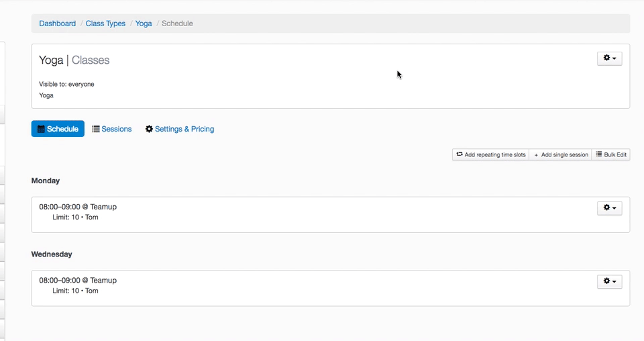Select the Monday 08:00–09:00 Teamup slot

click(78, 207)
